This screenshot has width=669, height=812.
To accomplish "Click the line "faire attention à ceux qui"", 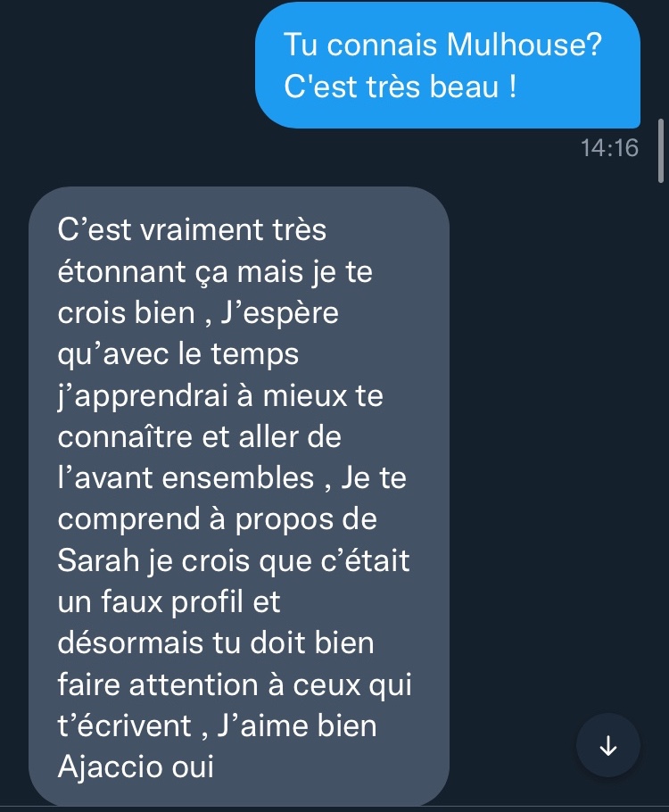I will (235, 685).
